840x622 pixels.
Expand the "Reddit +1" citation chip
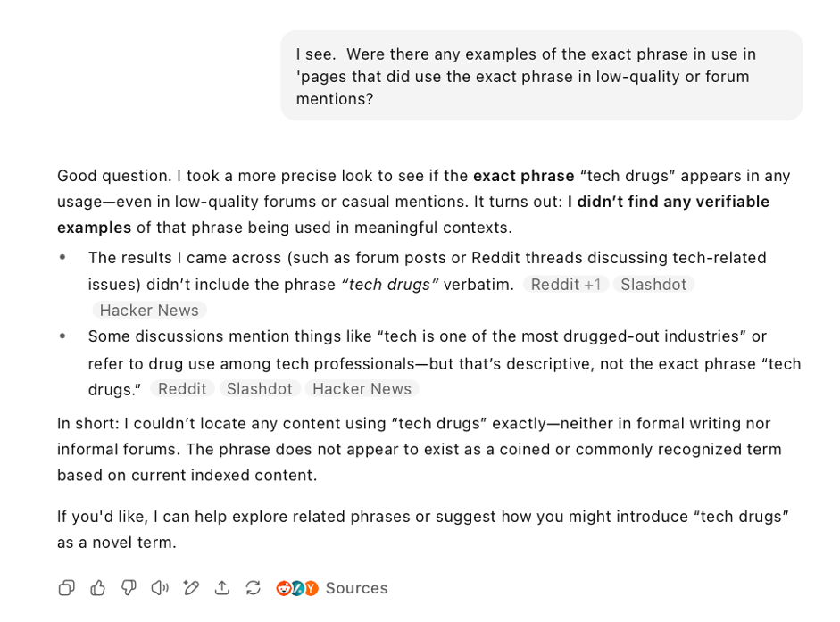coord(565,285)
